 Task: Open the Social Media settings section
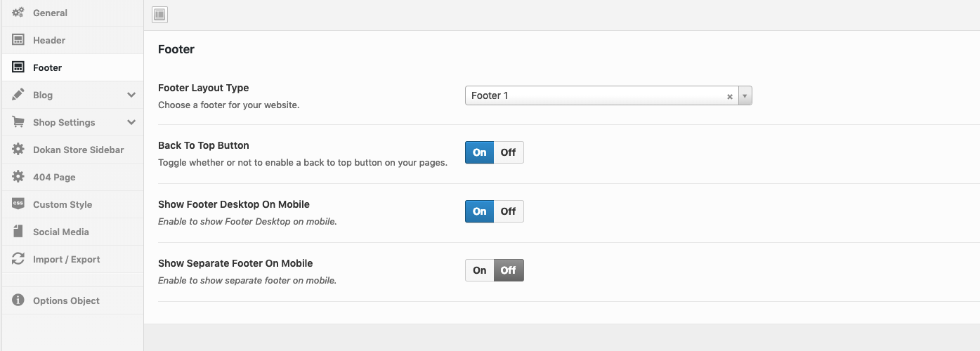click(x=60, y=232)
